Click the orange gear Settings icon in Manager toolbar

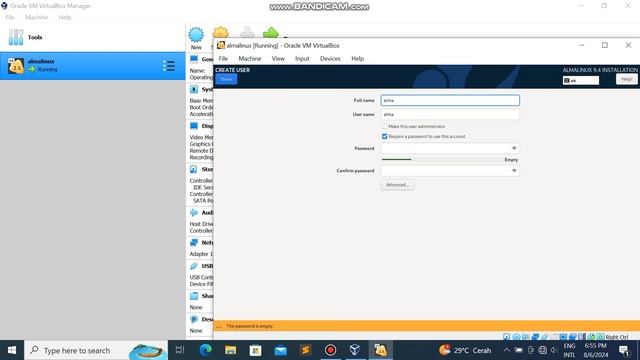tap(220, 32)
